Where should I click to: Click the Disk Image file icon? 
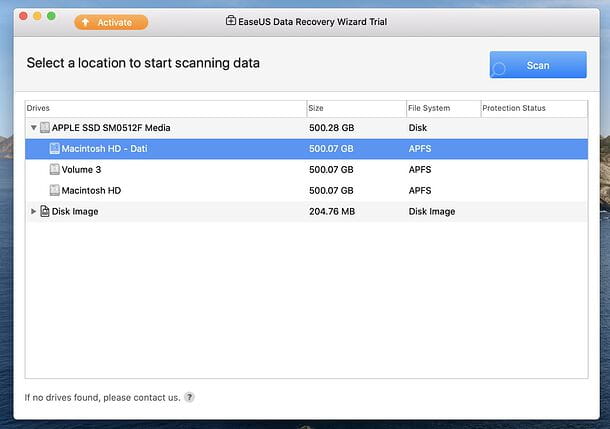45,211
